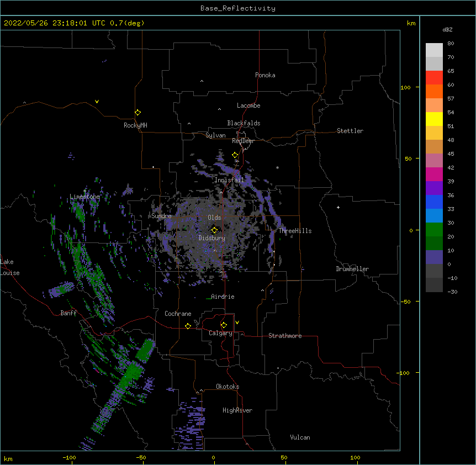Pick the green 20-30 dBZ legend swatch

(x=434, y=230)
